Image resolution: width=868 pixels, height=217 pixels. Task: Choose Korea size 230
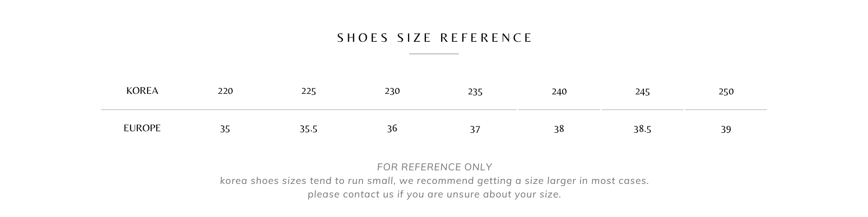392,91
